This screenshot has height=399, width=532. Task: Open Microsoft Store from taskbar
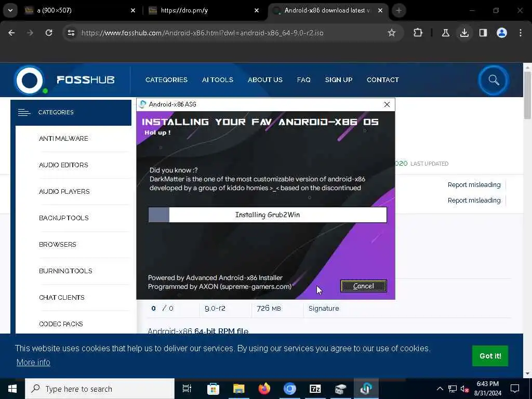tap(213, 389)
